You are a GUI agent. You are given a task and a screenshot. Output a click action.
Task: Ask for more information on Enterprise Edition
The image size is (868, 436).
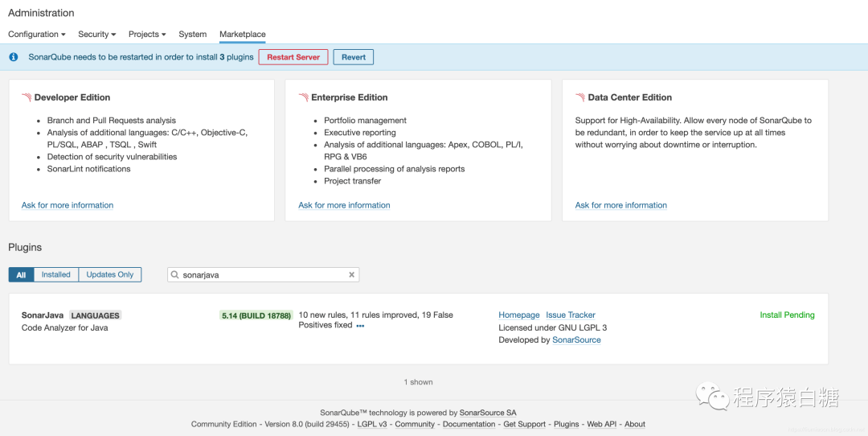pyautogui.click(x=344, y=205)
